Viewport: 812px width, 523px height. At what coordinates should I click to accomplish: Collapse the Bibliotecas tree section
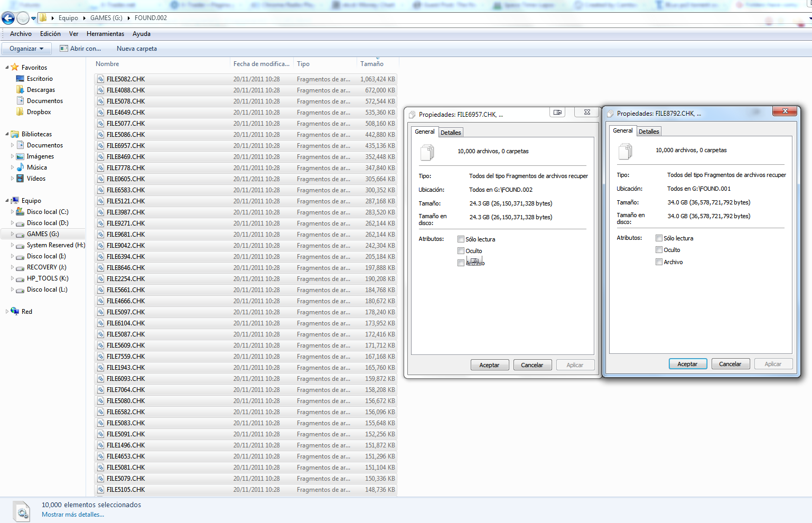pos(7,134)
